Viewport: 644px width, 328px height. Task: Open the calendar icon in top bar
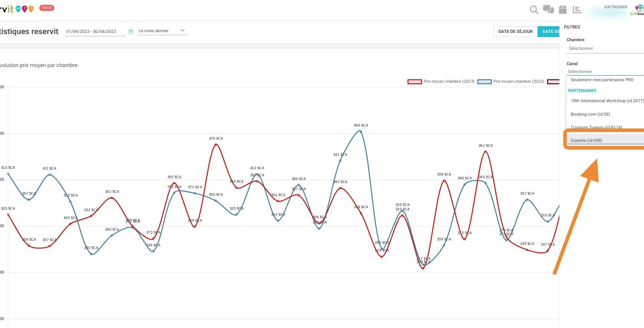click(563, 9)
